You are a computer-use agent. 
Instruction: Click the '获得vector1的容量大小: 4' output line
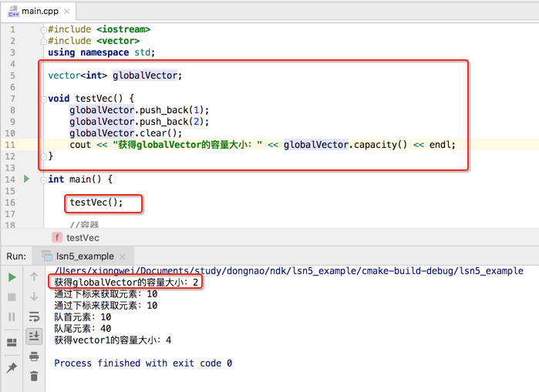point(113,340)
